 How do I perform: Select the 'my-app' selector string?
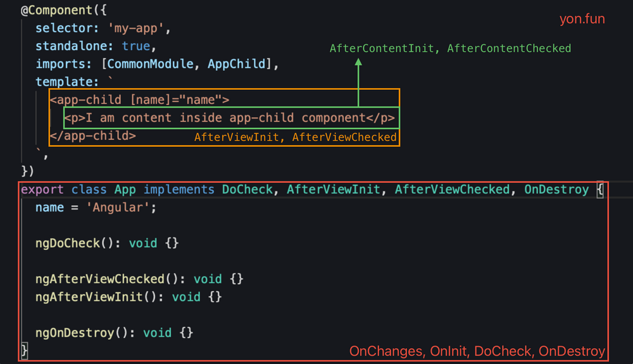tap(135, 28)
